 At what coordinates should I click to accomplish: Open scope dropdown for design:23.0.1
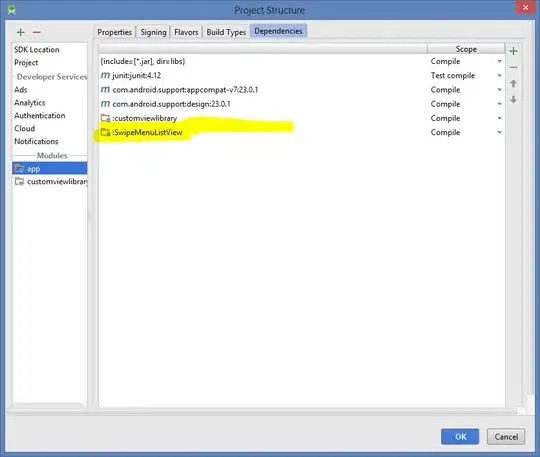point(499,104)
